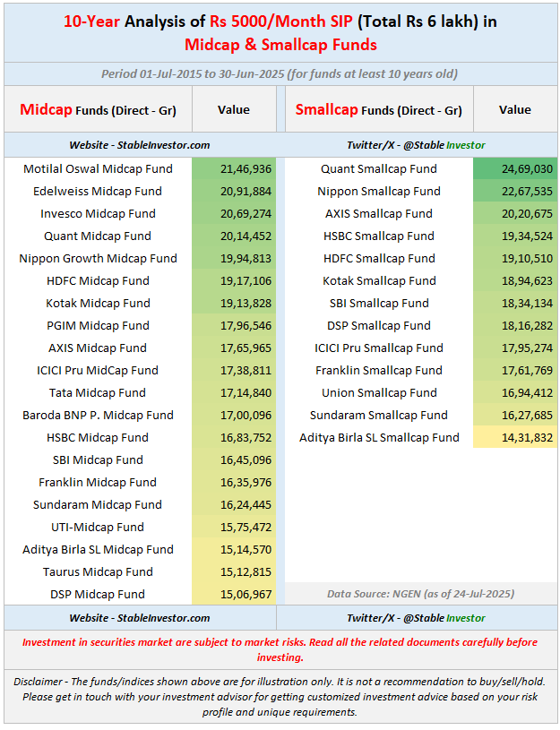The height and width of the screenshot is (730, 560).
Task: Click Franklin Smallcap Fund
Action: (379, 370)
